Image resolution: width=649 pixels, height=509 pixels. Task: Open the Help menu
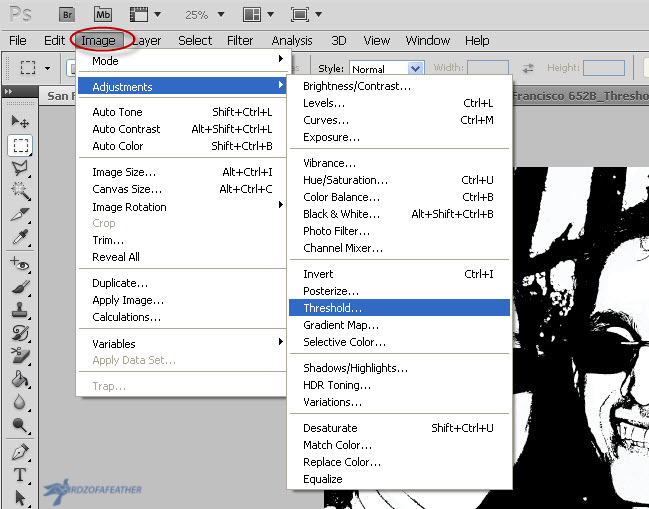pos(477,41)
